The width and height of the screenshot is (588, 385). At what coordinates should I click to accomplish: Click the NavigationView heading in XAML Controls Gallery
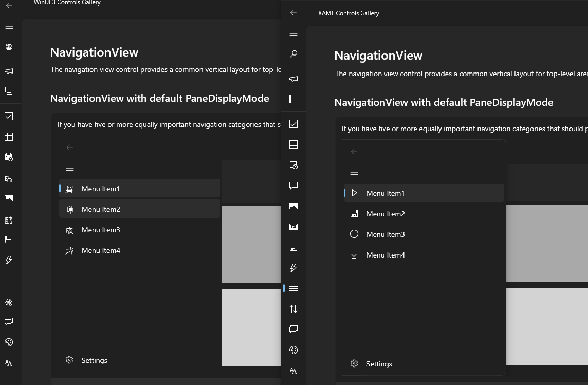pyautogui.click(x=378, y=56)
